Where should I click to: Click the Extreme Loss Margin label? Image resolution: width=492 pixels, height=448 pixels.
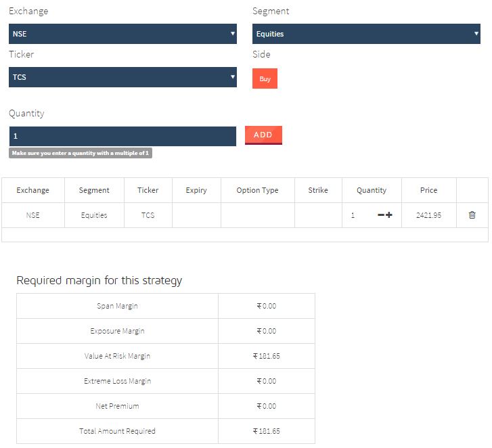coord(117,381)
